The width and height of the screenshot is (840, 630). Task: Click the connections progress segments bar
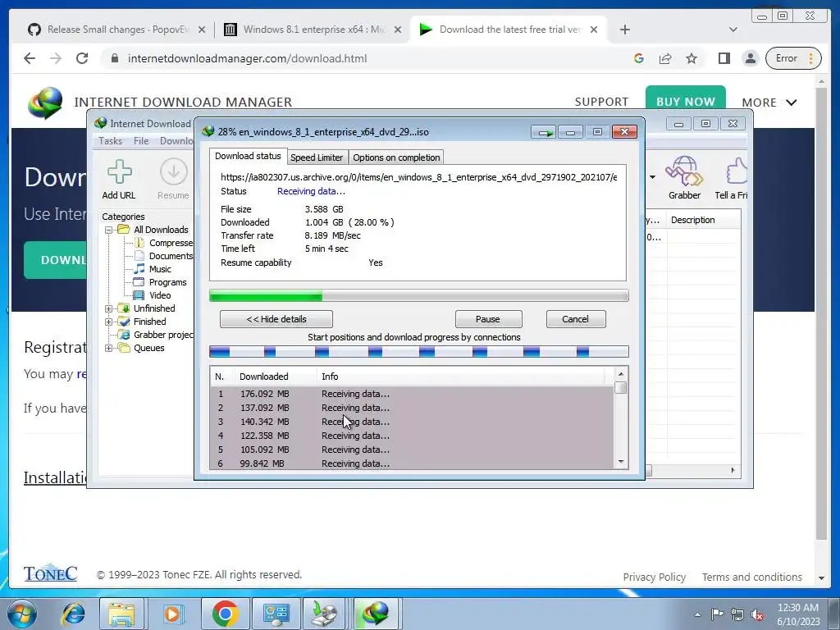[418, 351]
